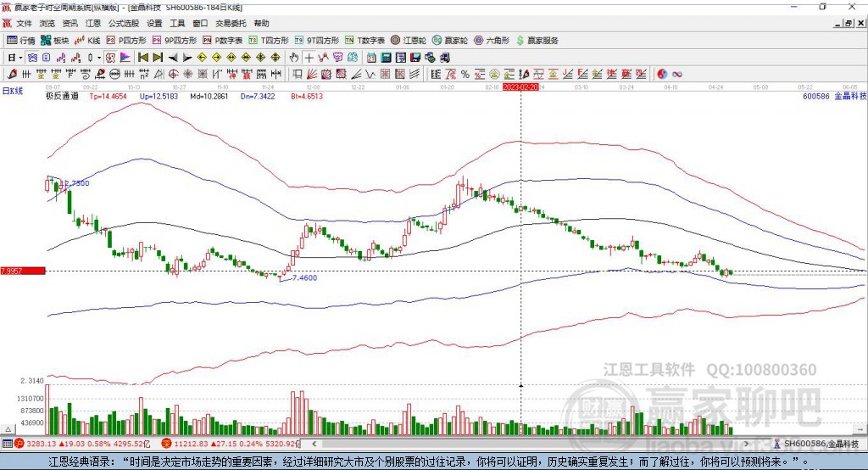Viewport: 868px width, 470px height.
Task: Click the save floppy disk icon
Action: click(415, 58)
